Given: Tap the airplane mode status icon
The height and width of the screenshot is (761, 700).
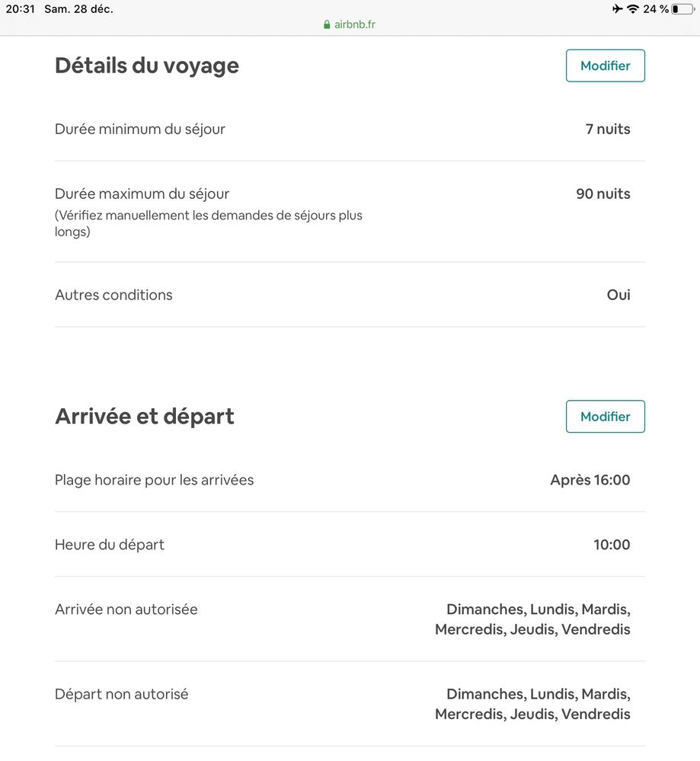Looking at the screenshot, I should tap(617, 9).
